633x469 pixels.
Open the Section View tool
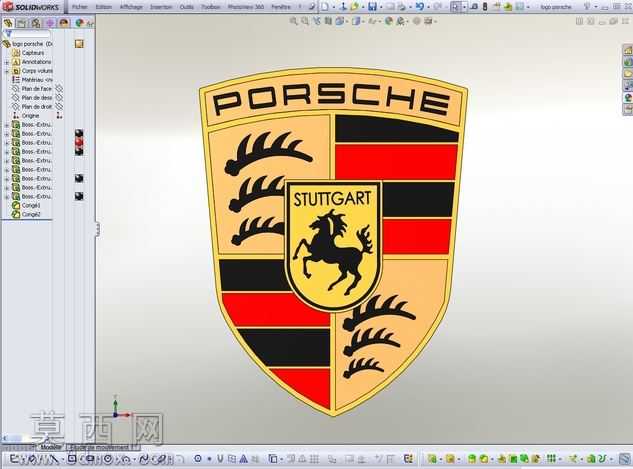coord(328,21)
